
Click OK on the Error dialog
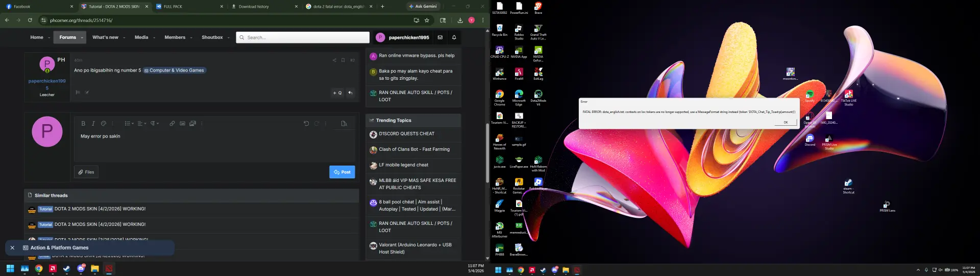(x=786, y=122)
